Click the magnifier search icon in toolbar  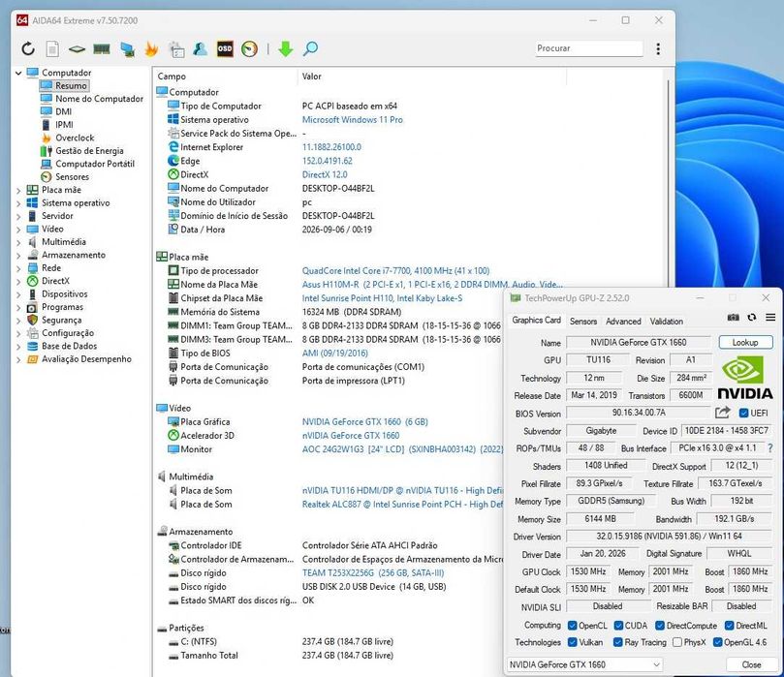click(x=310, y=49)
